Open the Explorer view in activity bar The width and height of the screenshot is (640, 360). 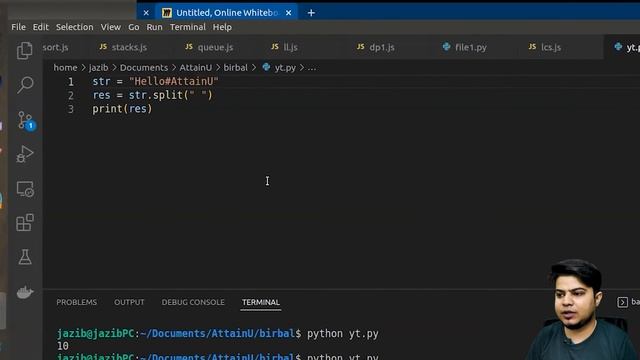[25, 51]
